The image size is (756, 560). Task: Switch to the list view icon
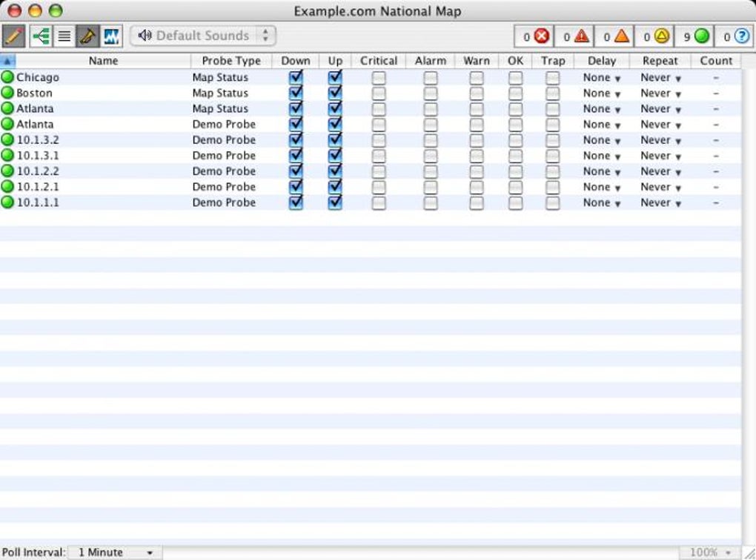coord(64,36)
